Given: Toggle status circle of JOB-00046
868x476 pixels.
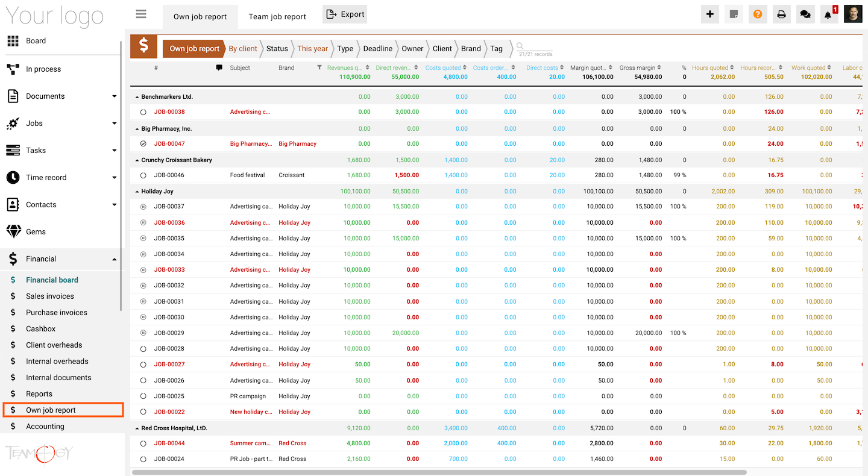Looking at the screenshot, I should click(x=143, y=175).
